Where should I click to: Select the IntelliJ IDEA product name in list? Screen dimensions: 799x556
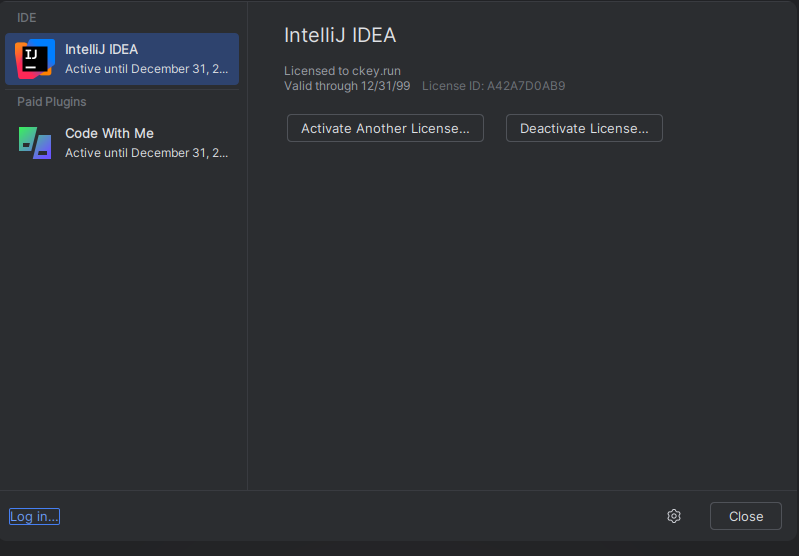pos(101,49)
